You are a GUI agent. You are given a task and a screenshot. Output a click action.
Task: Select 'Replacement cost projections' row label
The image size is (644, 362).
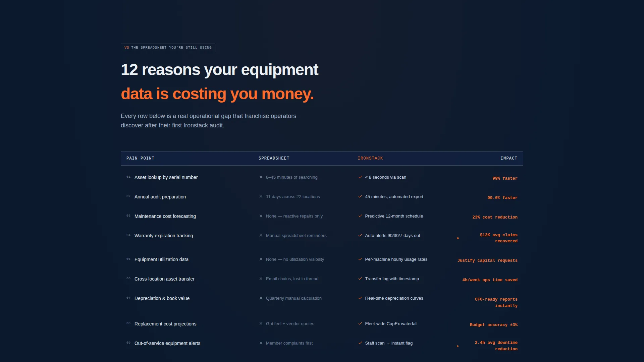point(165,324)
